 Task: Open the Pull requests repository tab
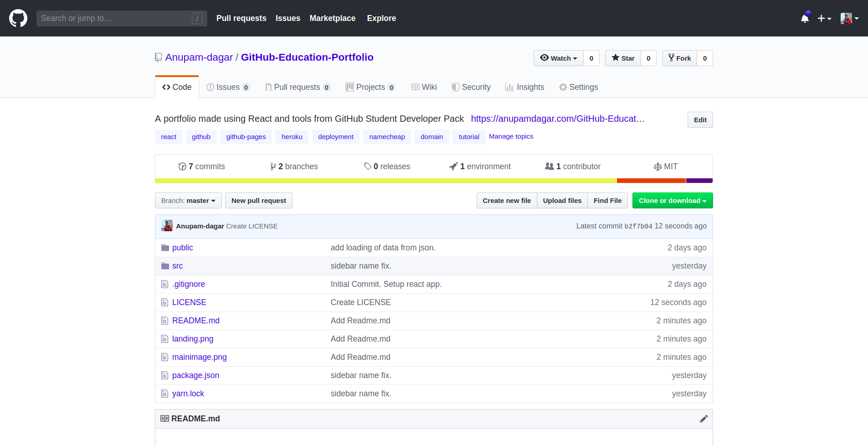(298, 87)
